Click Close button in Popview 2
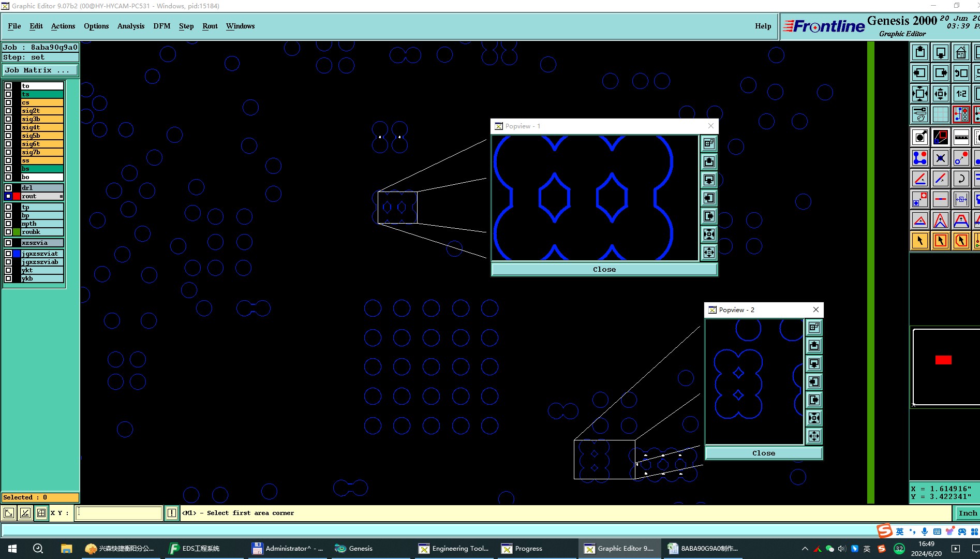The image size is (980, 559). [764, 453]
